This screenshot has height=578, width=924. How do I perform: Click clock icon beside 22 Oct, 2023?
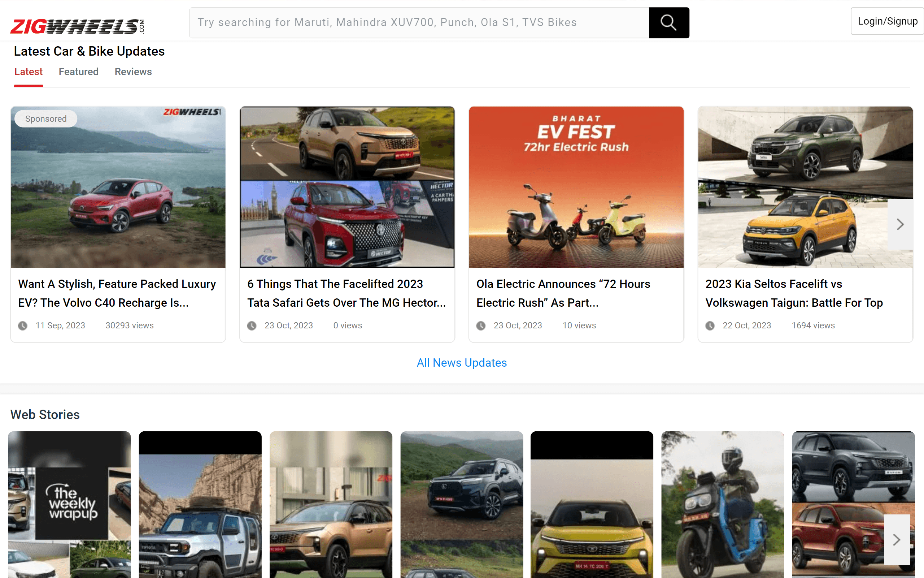click(710, 326)
